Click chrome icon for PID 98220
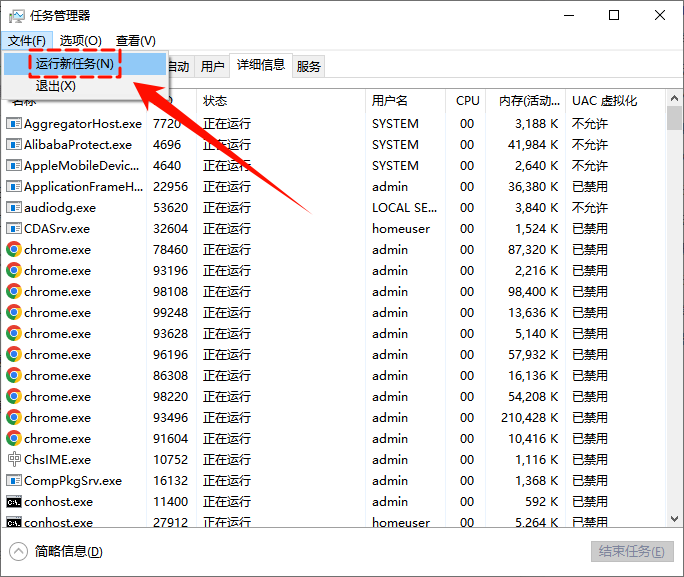Viewport: 684px width, 577px height. 14,396
